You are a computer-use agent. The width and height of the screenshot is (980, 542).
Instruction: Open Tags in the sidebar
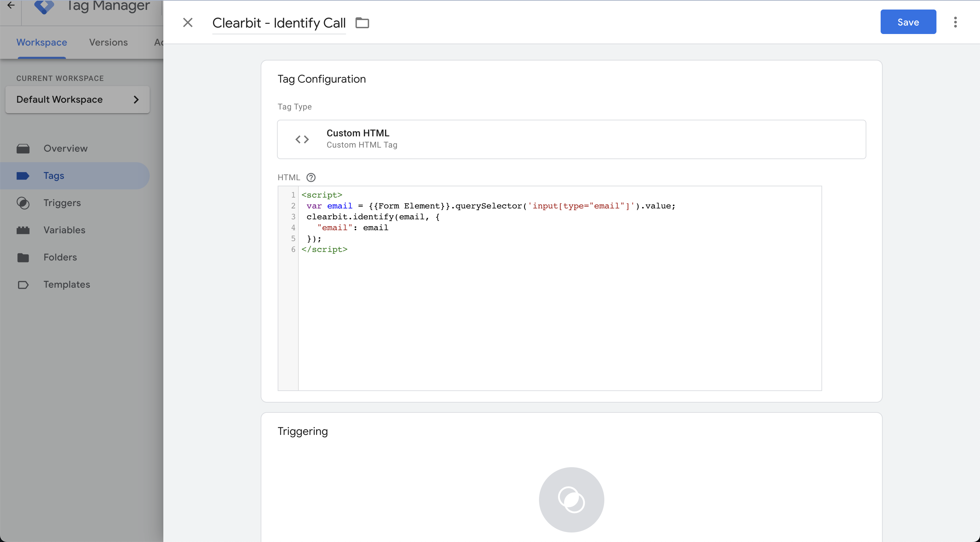[75, 175]
